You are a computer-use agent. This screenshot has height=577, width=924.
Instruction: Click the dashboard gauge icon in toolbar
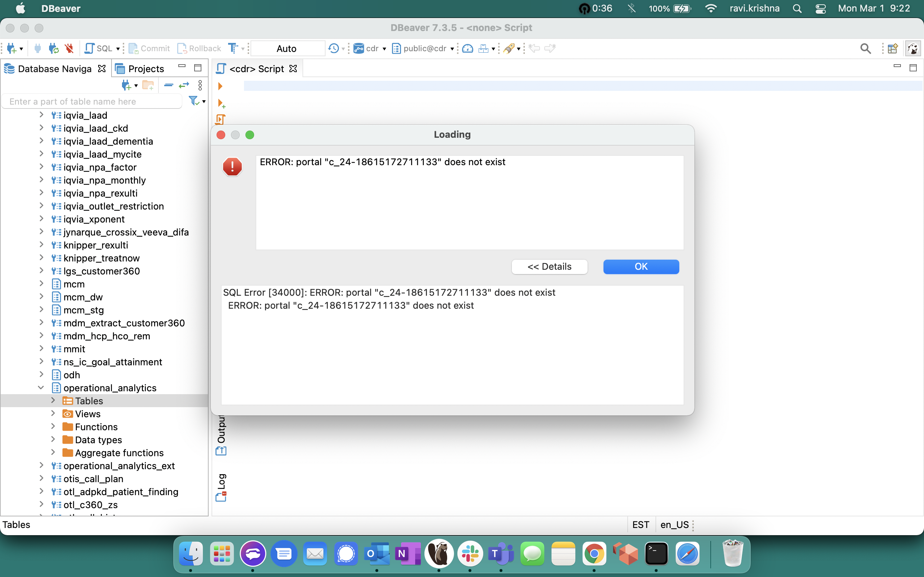pyautogui.click(x=467, y=48)
